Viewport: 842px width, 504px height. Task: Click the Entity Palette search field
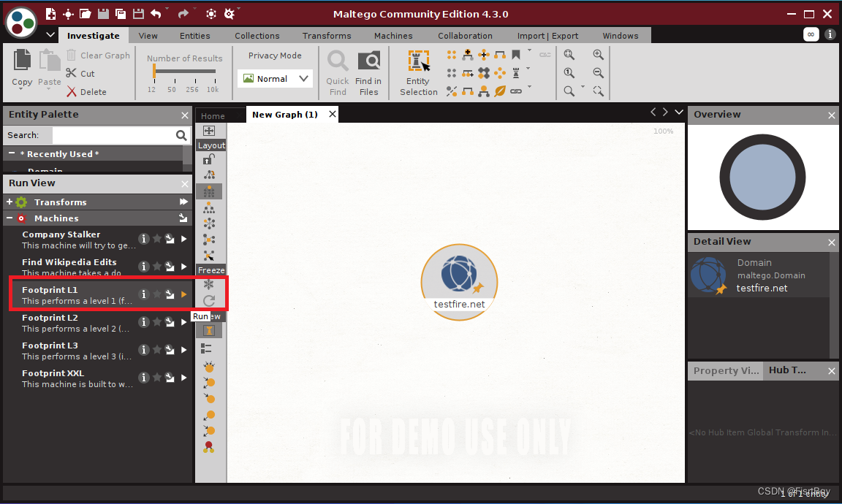click(x=113, y=135)
